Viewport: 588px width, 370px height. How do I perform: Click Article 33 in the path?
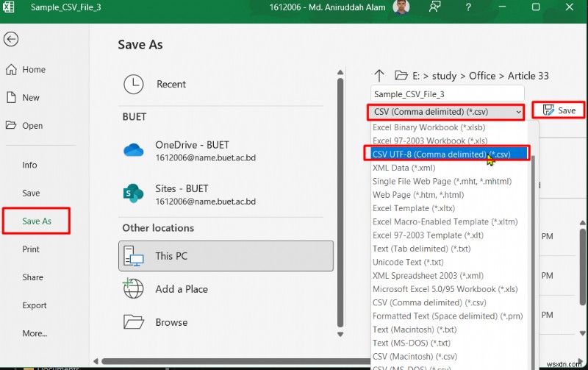(x=528, y=76)
